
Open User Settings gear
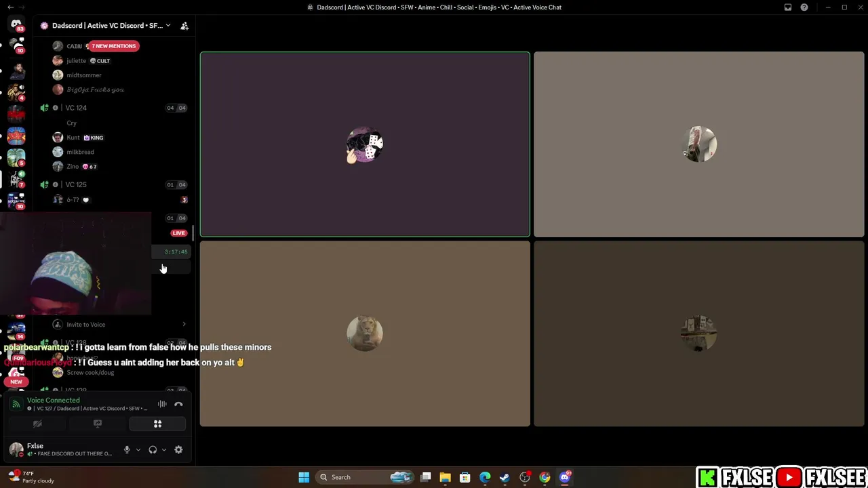tap(178, 450)
